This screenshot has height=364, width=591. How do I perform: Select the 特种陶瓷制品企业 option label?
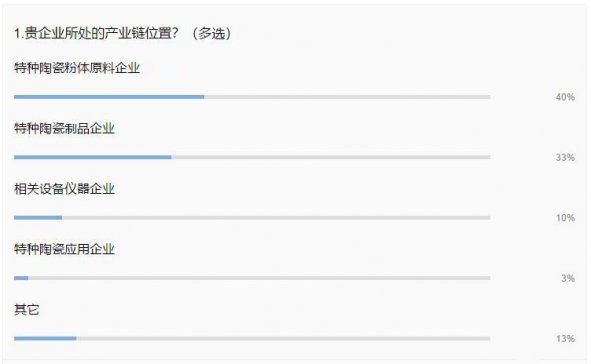(64, 128)
